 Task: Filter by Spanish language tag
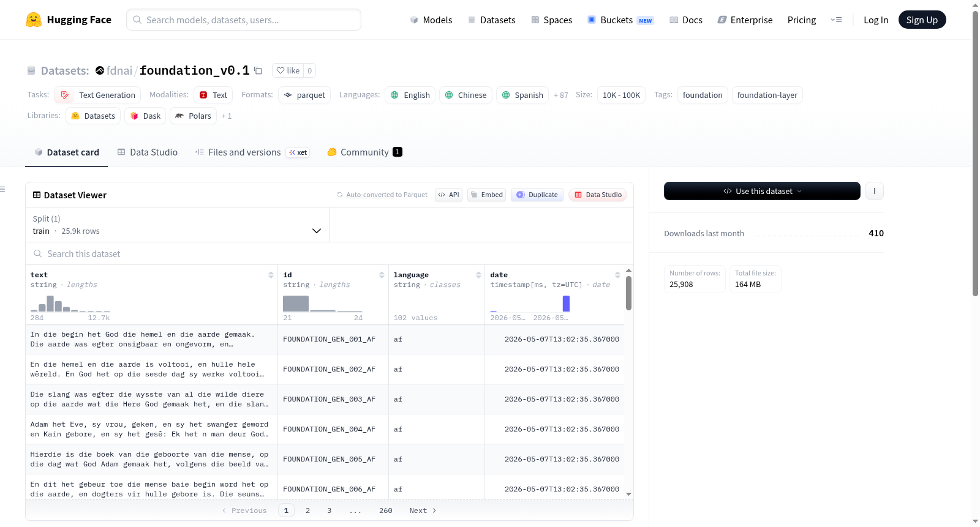tap(522, 95)
